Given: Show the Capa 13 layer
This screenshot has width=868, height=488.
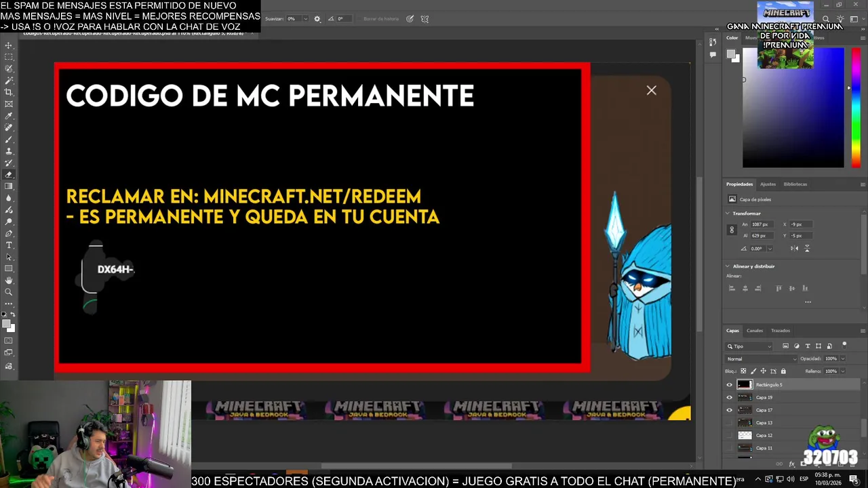Looking at the screenshot, I should point(730,422).
